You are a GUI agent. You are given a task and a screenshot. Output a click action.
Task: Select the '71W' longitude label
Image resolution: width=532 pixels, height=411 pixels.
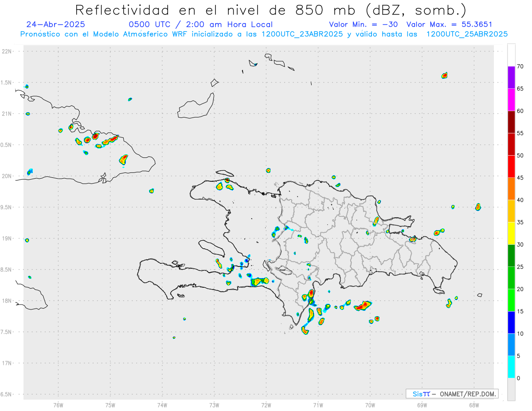318,405
